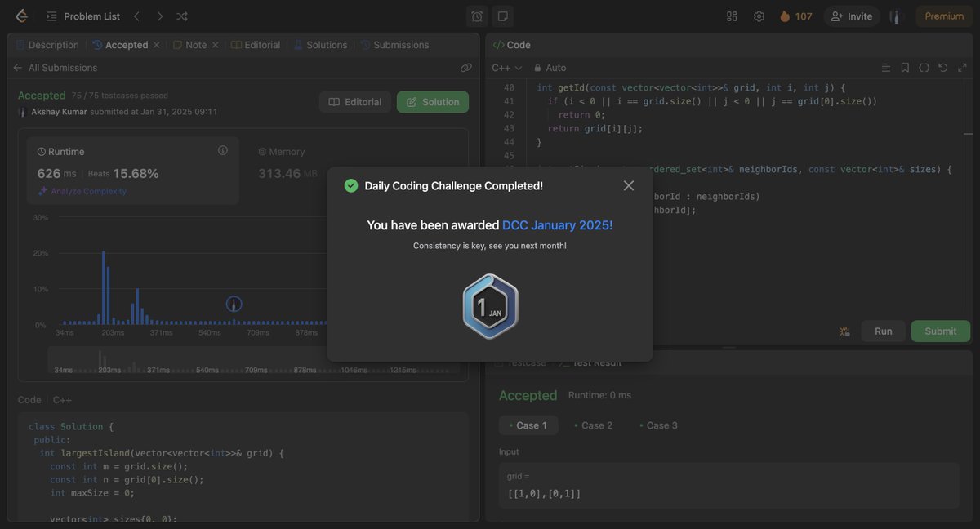Copy submission link chain icon

pyautogui.click(x=465, y=68)
